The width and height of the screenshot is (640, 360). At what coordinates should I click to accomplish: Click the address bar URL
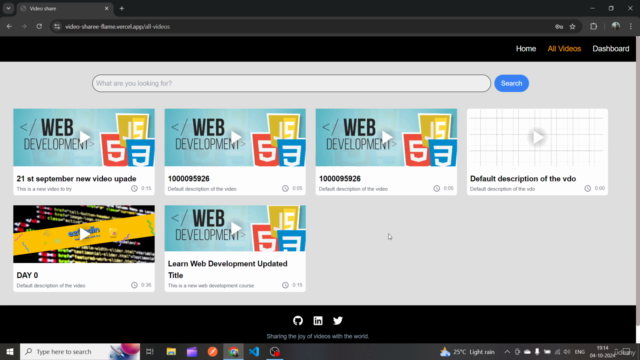coord(118,27)
